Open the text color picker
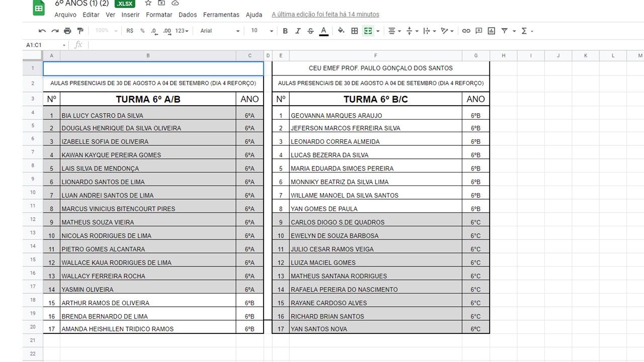Image resolution: width=644 pixels, height=362 pixels. pos(324,31)
